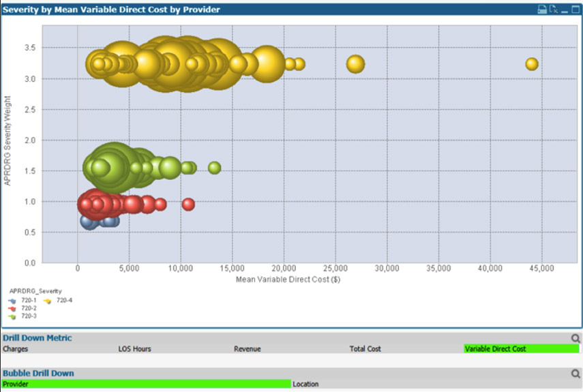
Task: Click the blue bubble near the 0.5 gridline
Action: pos(89,222)
